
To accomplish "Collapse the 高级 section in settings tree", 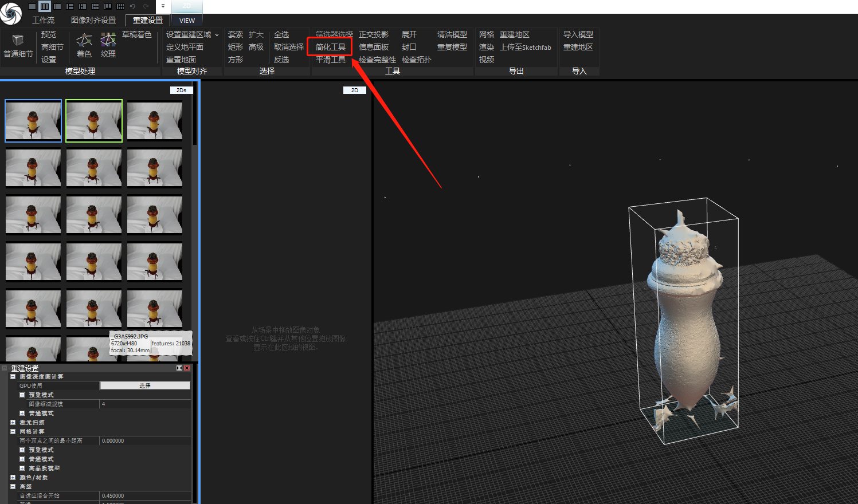I will tap(13, 486).
